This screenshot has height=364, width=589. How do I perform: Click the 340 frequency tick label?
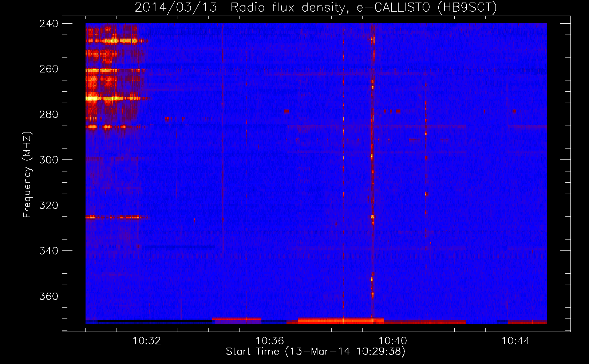click(49, 251)
